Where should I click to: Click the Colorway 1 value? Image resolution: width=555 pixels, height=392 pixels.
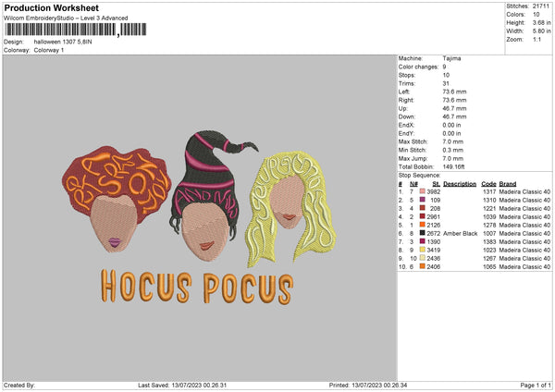click(x=49, y=50)
